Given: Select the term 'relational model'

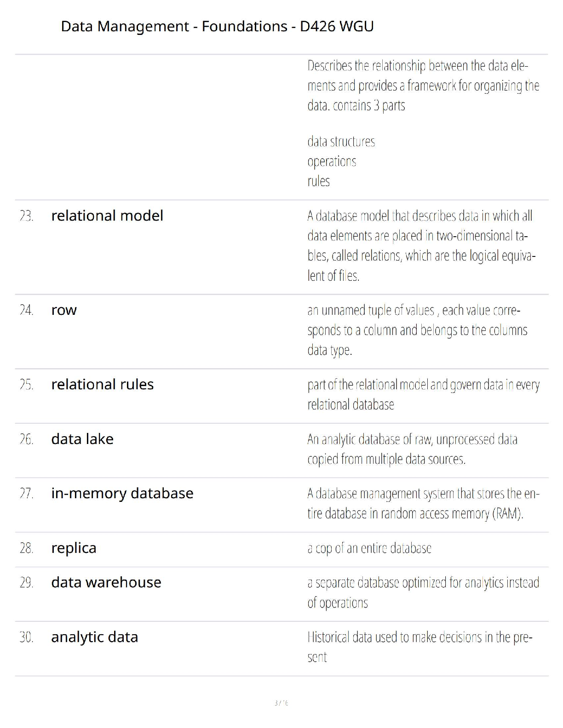Looking at the screenshot, I should coord(107,216).
